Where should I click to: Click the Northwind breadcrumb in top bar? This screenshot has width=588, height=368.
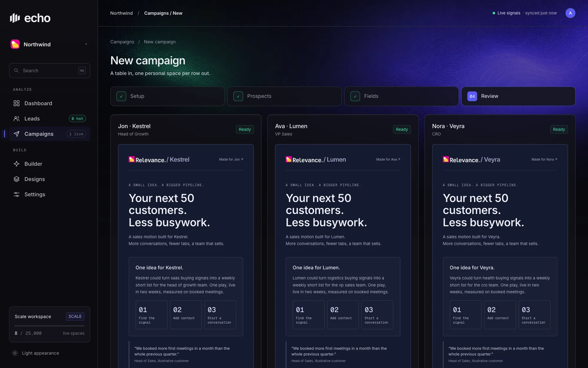tap(121, 13)
